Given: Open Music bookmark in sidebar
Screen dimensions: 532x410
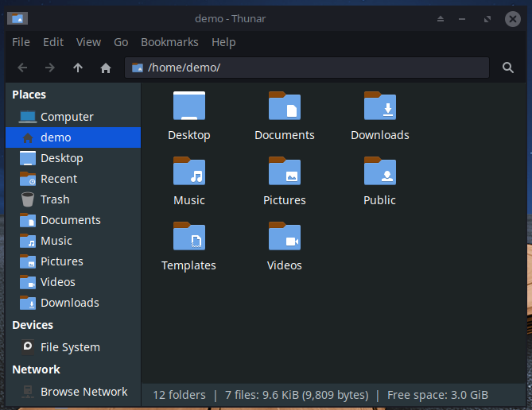Looking at the screenshot, I should pyautogui.click(x=73, y=241).
